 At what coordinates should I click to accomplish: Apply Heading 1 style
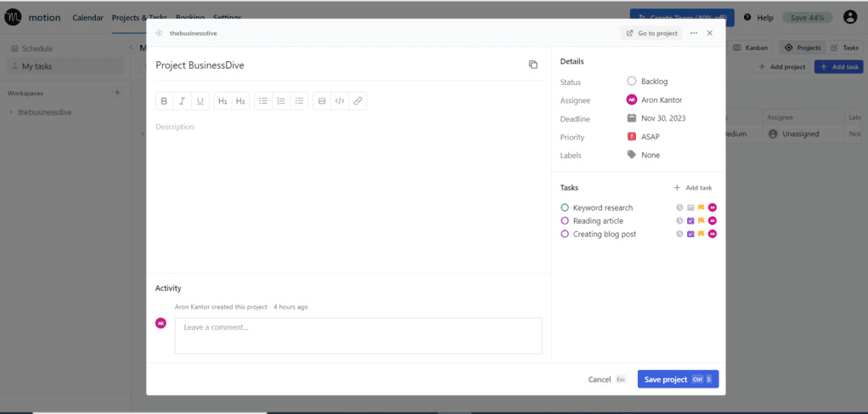tap(223, 101)
